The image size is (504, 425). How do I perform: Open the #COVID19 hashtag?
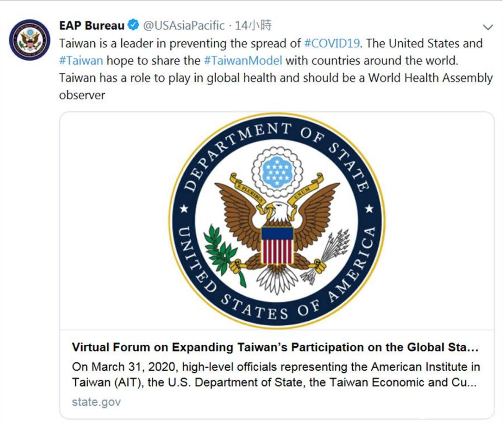(332, 43)
